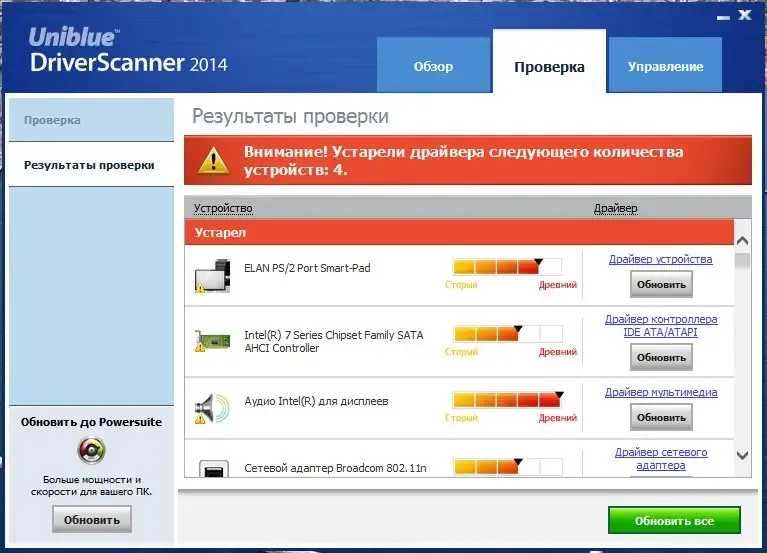Click the Broadcom network adapter icon

[x=214, y=468]
